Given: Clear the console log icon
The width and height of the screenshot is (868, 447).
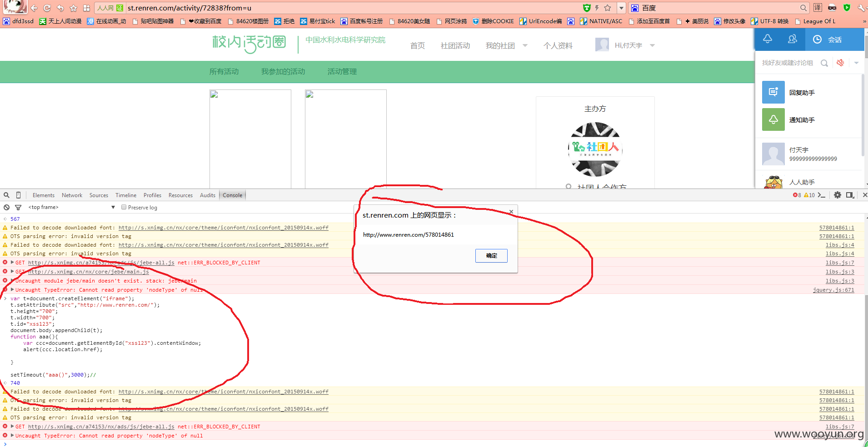Looking at the screenshot, I should (x=6, y=207).
